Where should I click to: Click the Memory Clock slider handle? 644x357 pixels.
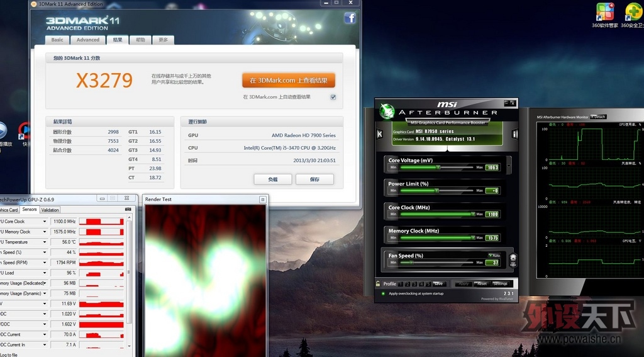click(473, 238)
